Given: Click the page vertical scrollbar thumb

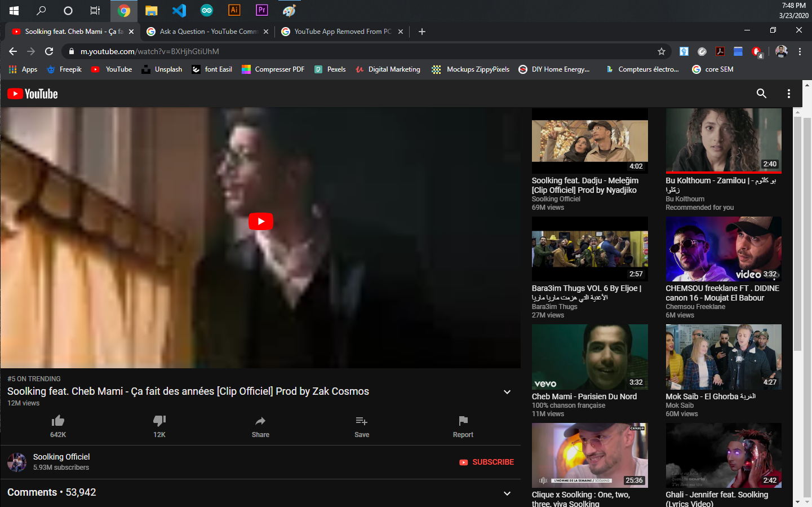Looking at the screenshot, I should [797, 234].
